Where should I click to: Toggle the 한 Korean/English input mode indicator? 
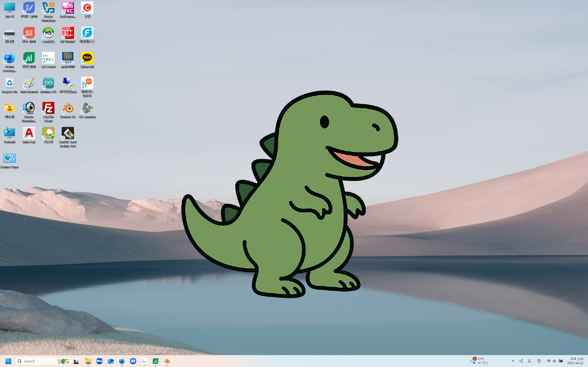539,361
